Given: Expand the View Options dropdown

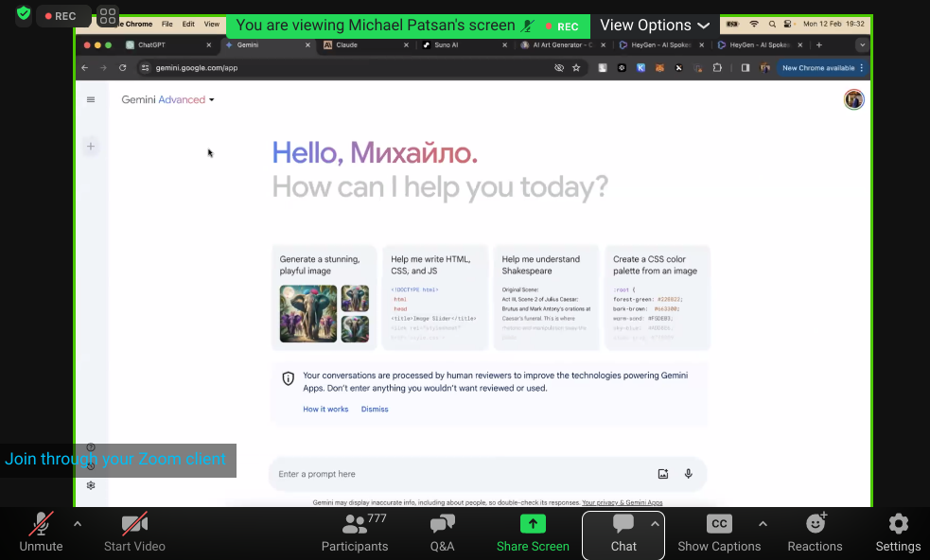Looking at the screenshot, I should click(x=655, y=26).
